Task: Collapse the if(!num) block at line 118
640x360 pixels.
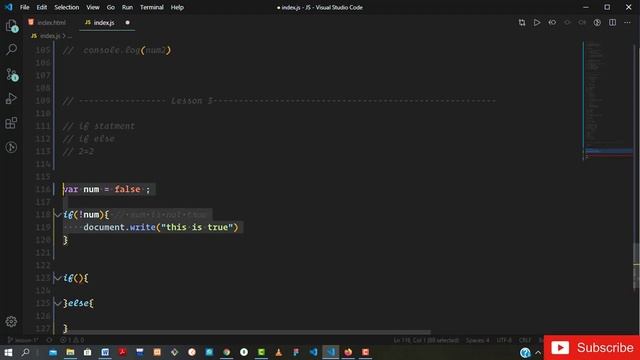Action: tap(58, 215)
